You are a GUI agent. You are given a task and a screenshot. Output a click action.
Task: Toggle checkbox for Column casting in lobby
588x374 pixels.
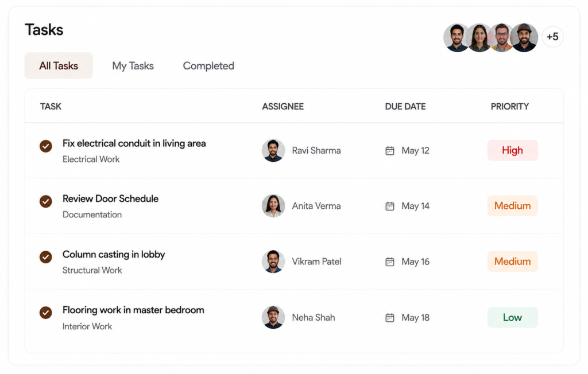tap(46, 257)
